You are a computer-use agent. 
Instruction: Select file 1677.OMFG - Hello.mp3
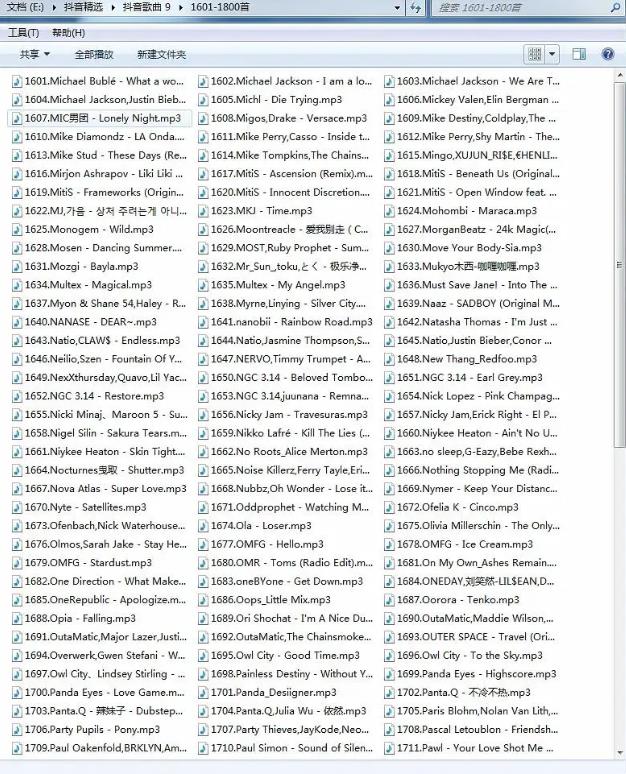261,544
